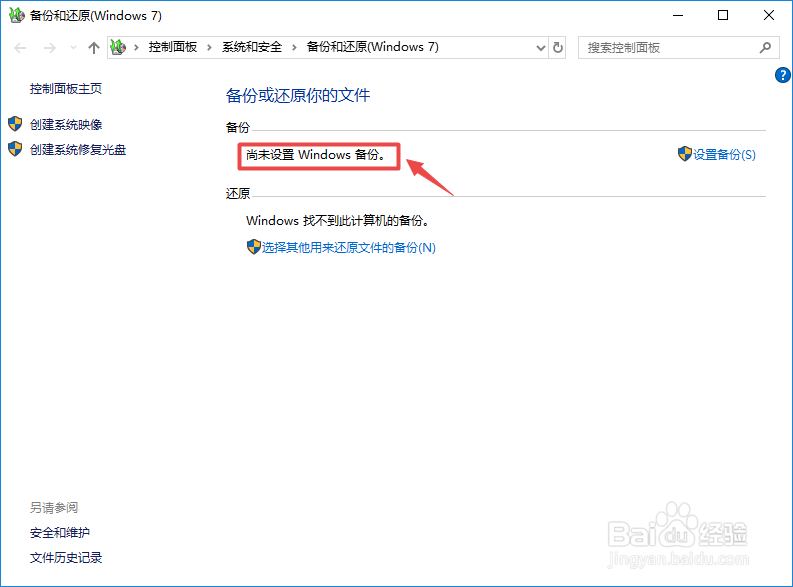Go to 控制面板主页
Screen dimensions: 793x587
point(66,89)
